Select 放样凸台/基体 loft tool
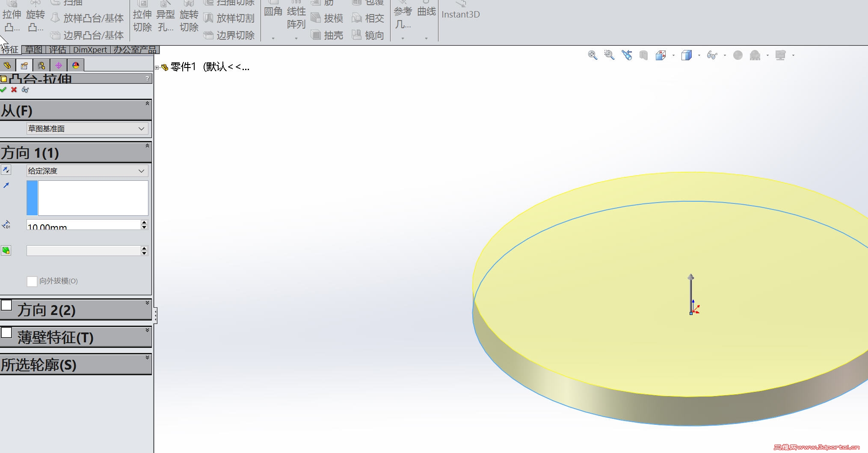The height and width of the screenshot is (453, 868). [x=87, y=18]
